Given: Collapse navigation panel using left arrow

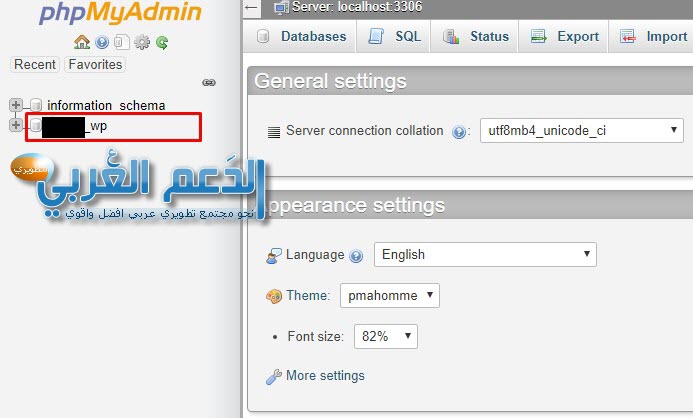Looking at the screenshot, I should pos(250,7).
